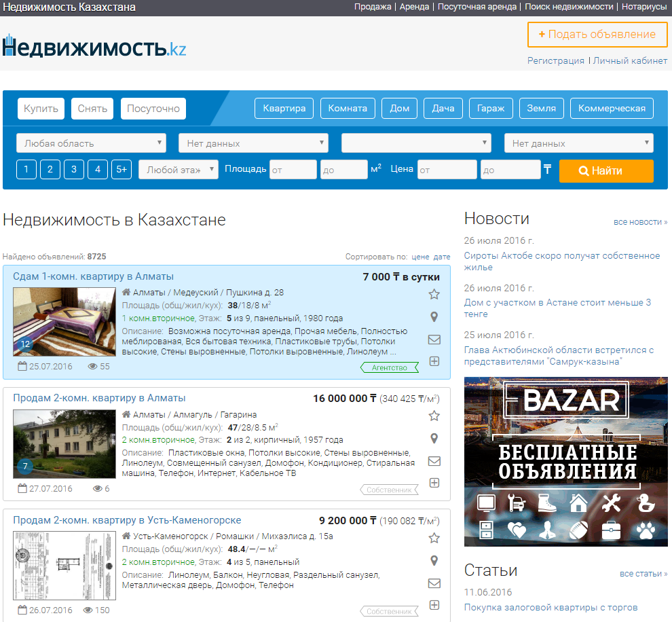This screenshot has width=672, height=622.
Task: Open the Личный кабинет link
Action: (630, 61)
